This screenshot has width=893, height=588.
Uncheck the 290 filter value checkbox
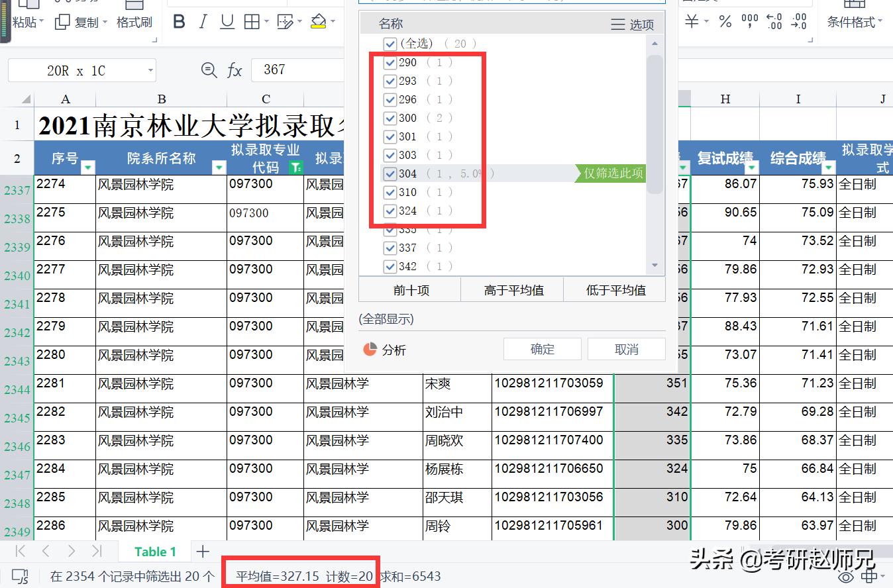390,62
